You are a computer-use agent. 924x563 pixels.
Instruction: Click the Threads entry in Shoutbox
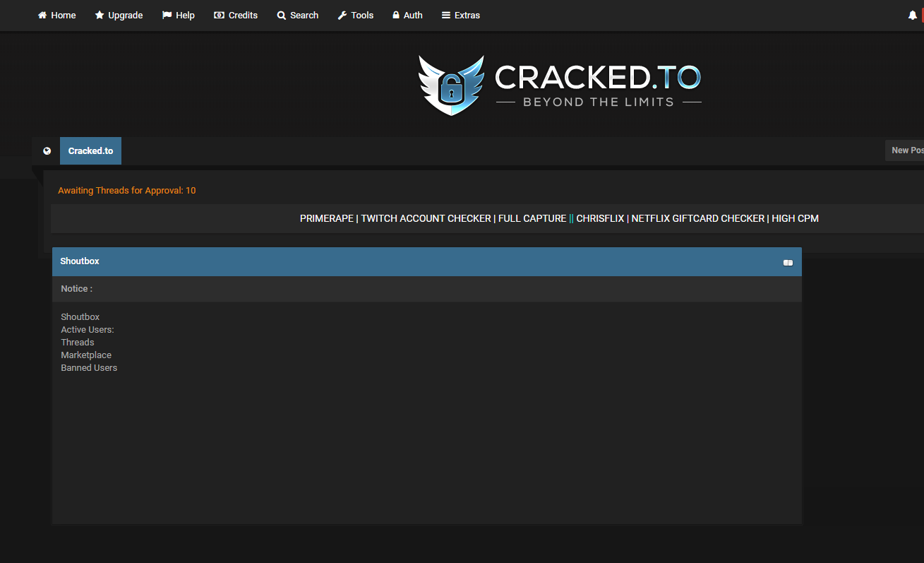(x=78, y=343)
